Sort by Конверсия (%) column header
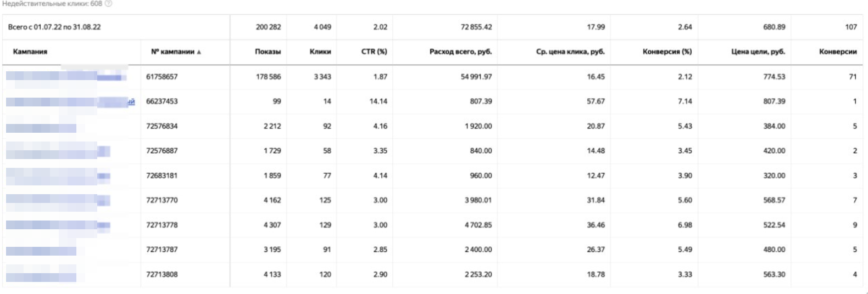 click(666, 52)
